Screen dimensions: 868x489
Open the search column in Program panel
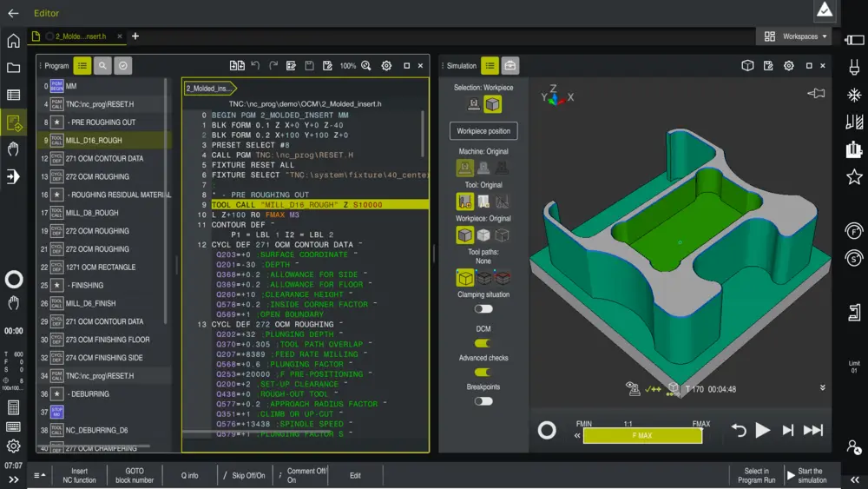pos(103,66)
